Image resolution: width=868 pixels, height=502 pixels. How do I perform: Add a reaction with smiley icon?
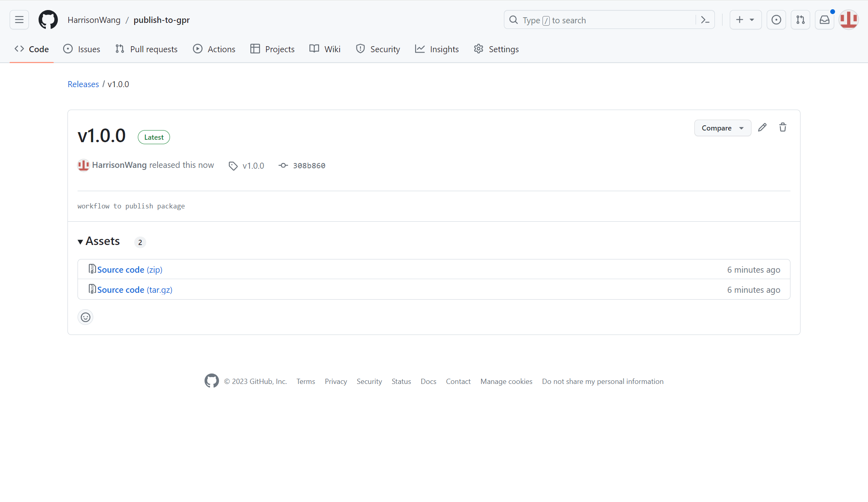click(86, 317)
